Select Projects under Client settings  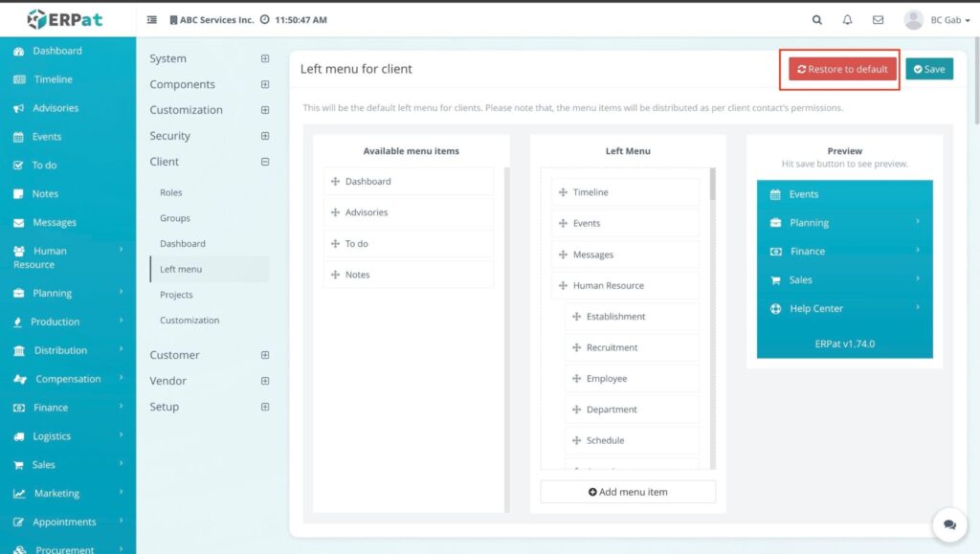click(176, 295)
